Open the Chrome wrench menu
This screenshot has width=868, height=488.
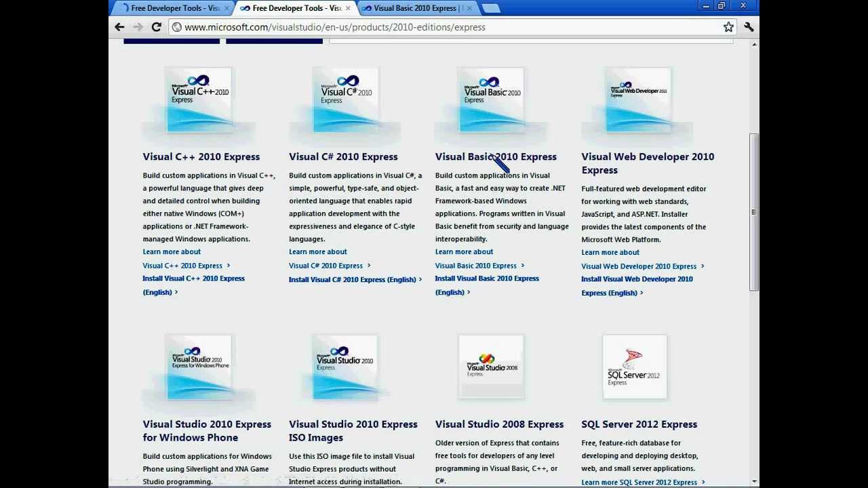749,27
